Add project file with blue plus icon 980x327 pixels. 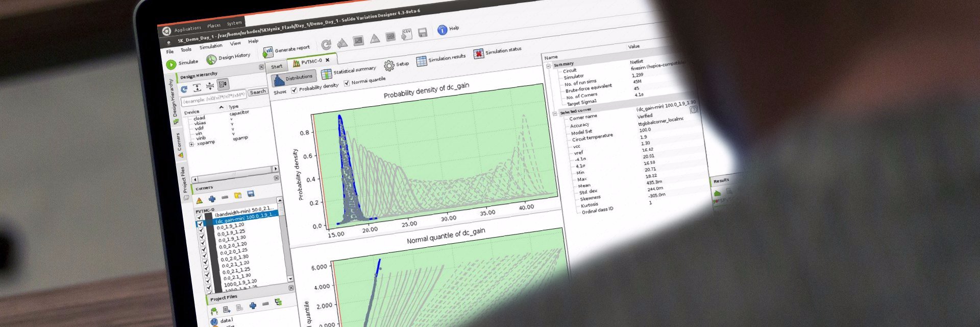click(x=253, y=306)
